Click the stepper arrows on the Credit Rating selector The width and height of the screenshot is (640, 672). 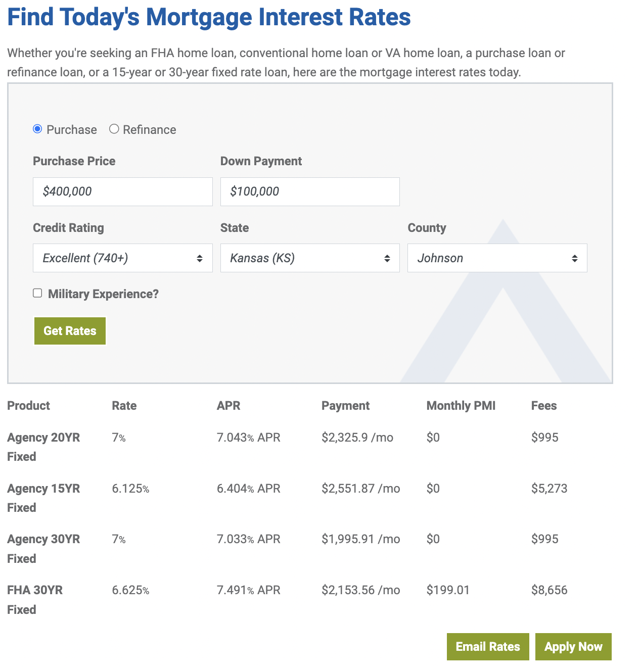[x=199, y=258]
